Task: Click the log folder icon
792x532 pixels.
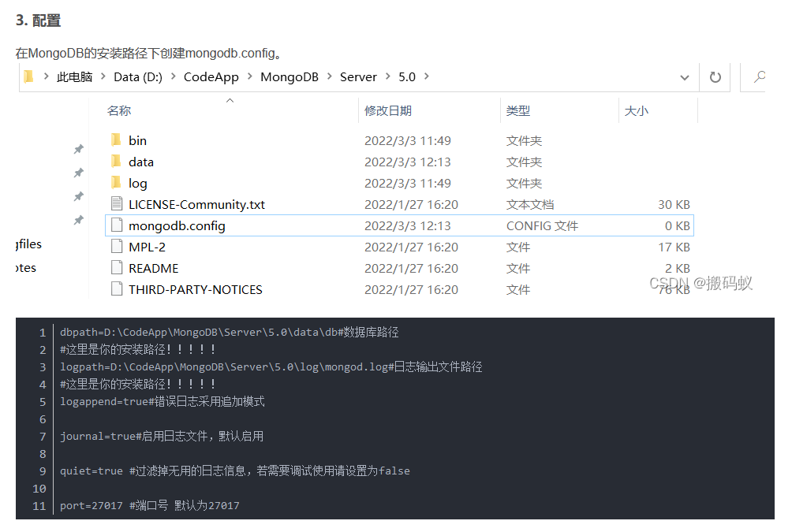Action: 116,183
